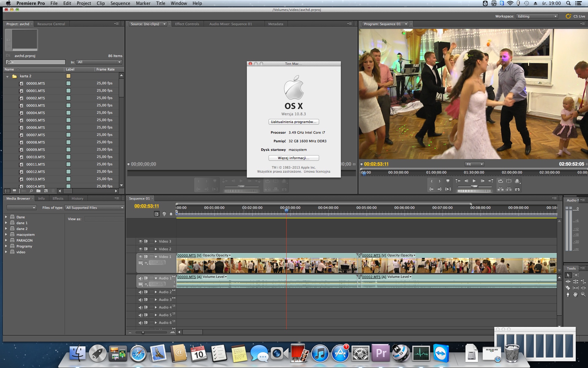Choose the Rate Stretch tool
This screenshot has width=588, height=368.
[583, 282]
